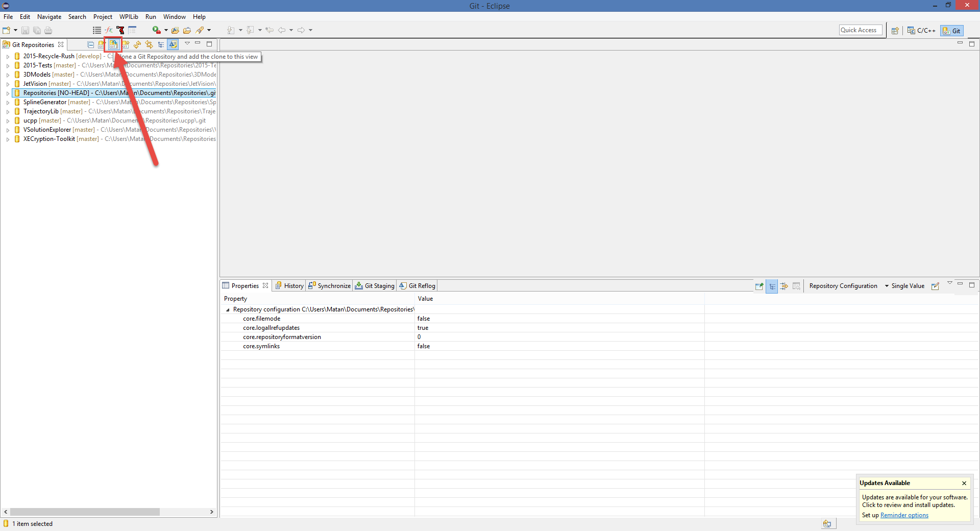Image resolution: width=980 pixels, height=531 pixels.
Task: Click the Save All icon in the toolbar
Action: click(x=37, y=30)
